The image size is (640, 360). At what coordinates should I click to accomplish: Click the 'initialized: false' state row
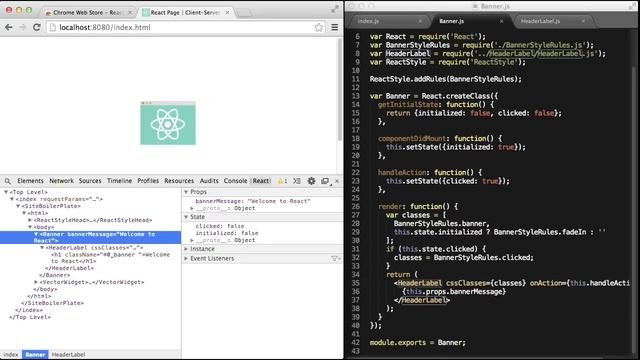(x=227, y=233)
